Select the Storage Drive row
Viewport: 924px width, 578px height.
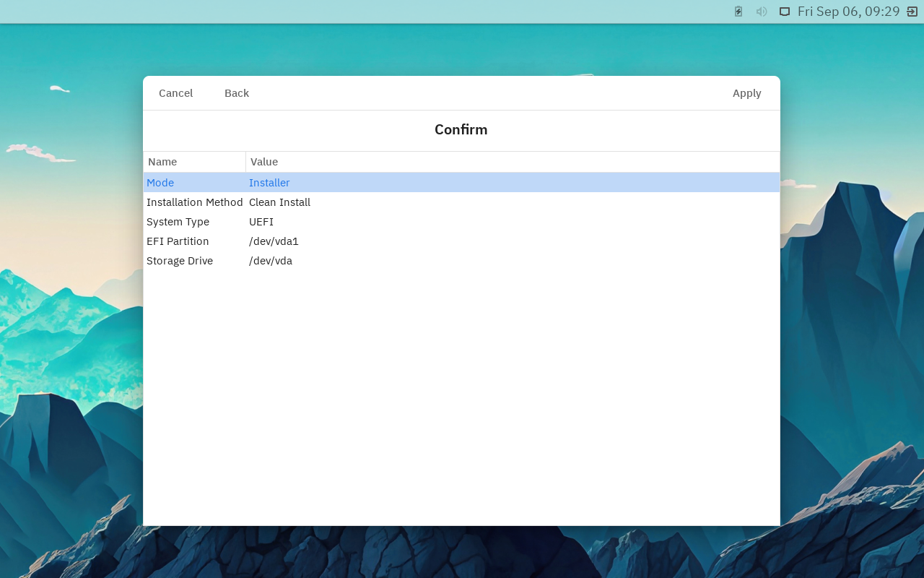pos(180,261)
